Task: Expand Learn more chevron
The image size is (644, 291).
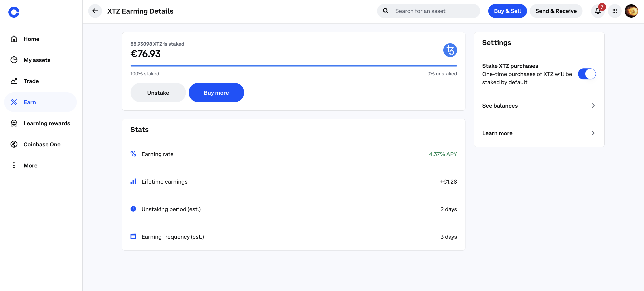Action: (x=593, y=133)
